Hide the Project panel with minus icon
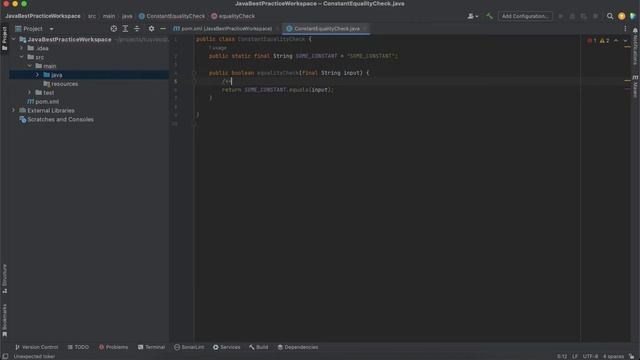This screenshot has height=360, width=640. pos(163,29)
